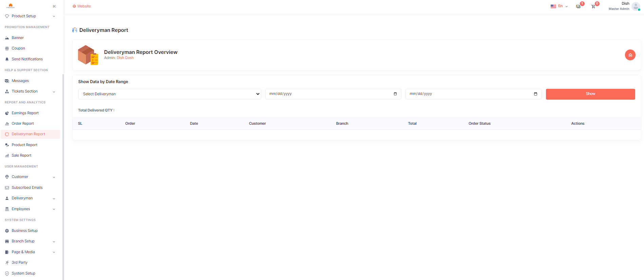
Task: Open the En language dropdown
Action: tap(559, 6)
